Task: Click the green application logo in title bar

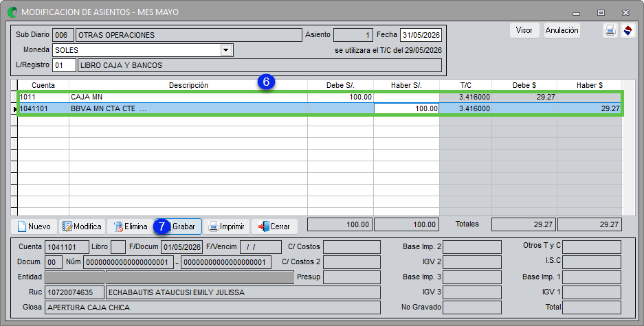Action: (x=13, y=12)
